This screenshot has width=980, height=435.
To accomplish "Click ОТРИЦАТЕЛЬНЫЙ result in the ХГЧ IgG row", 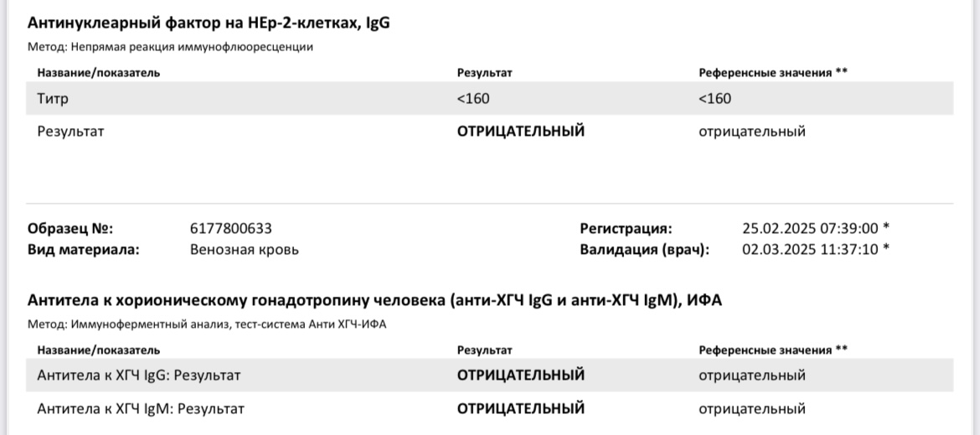I will 520,375.
